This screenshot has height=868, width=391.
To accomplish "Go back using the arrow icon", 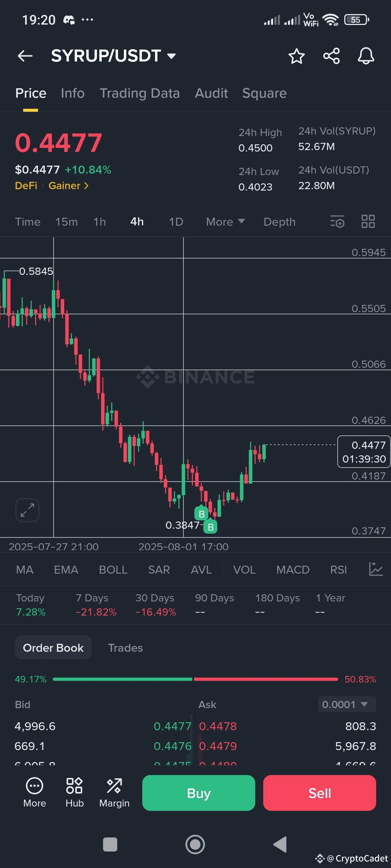I will tap(25, 56).
